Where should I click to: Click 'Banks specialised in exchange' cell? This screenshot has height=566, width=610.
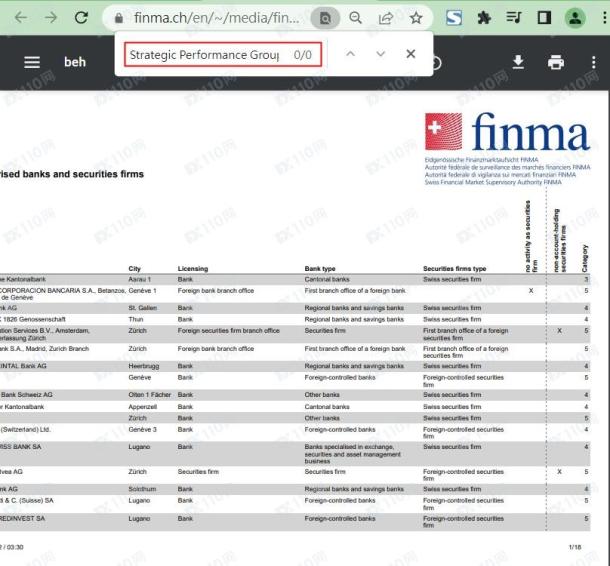352,454
